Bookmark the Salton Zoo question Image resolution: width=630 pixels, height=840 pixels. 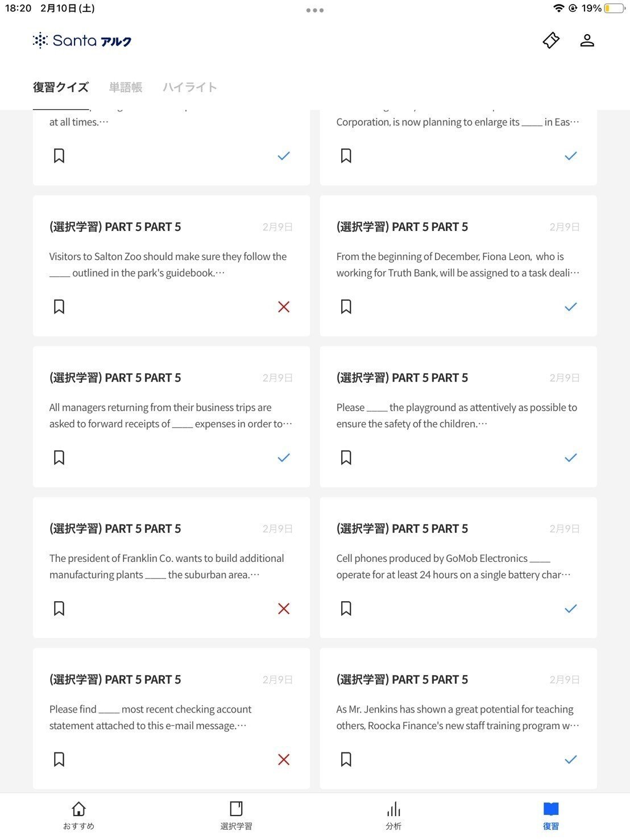(59, 307)
